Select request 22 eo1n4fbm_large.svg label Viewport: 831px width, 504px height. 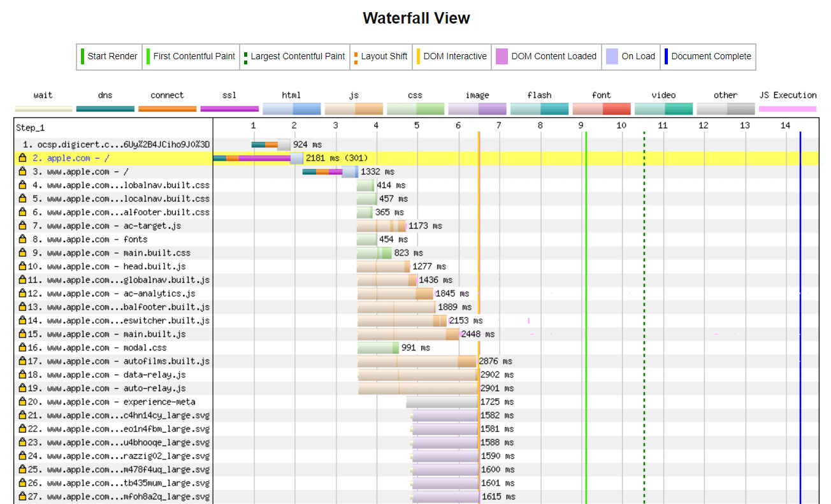click(x=119, y=429)
